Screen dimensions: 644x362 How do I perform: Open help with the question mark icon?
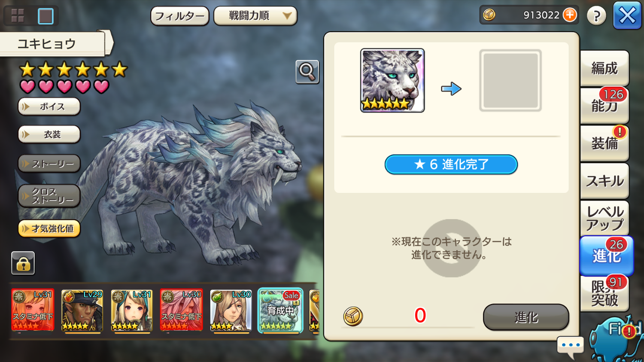(596, 16)
